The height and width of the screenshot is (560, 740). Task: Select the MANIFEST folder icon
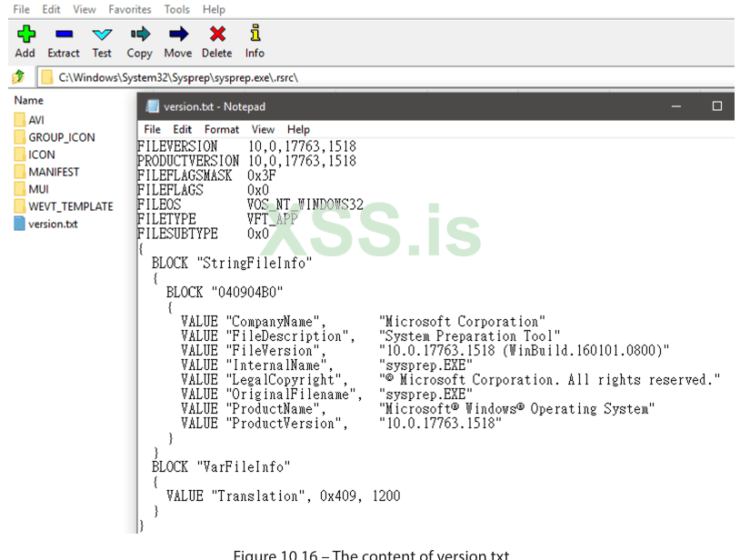[20, 172]
